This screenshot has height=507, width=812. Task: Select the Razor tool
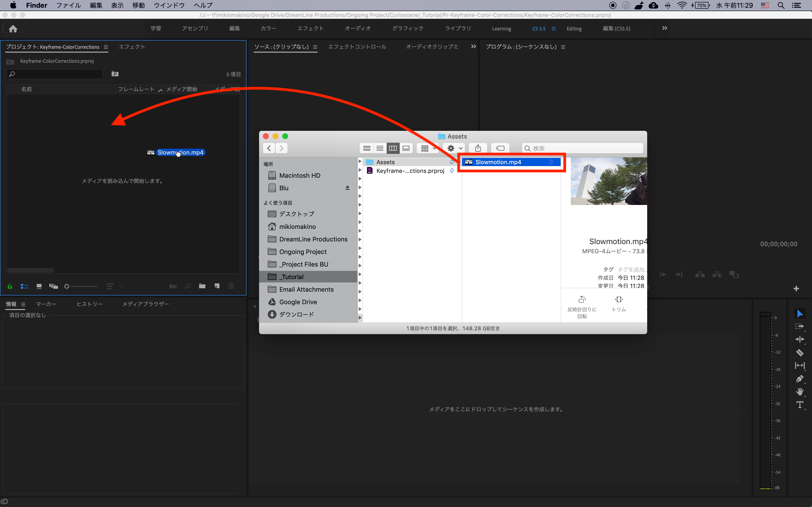coord(800,352)
